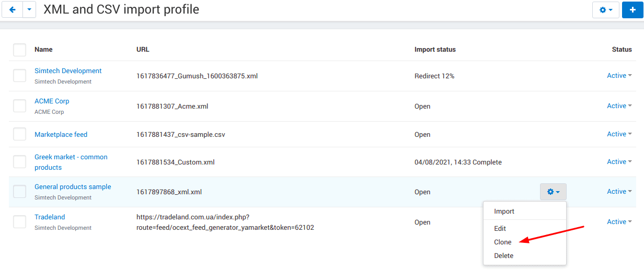
Task: Open the Active status dropdown for Greek market
Action: (x=619, y=162)
